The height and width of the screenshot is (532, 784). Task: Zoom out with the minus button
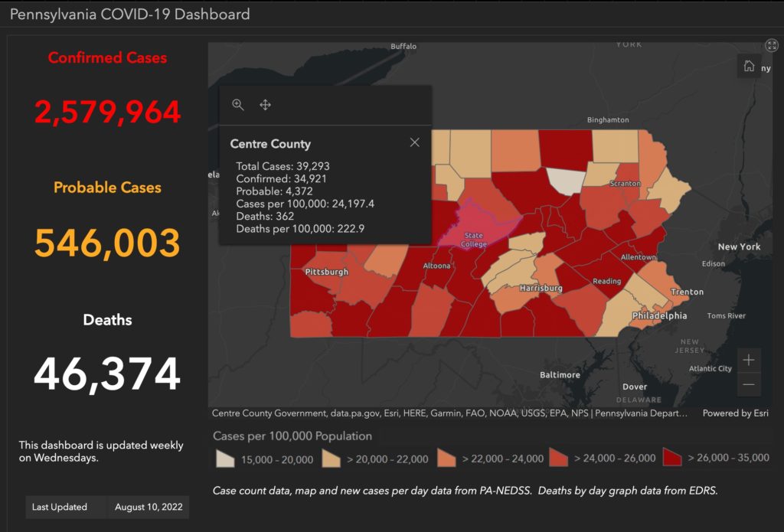coord(749,384)
